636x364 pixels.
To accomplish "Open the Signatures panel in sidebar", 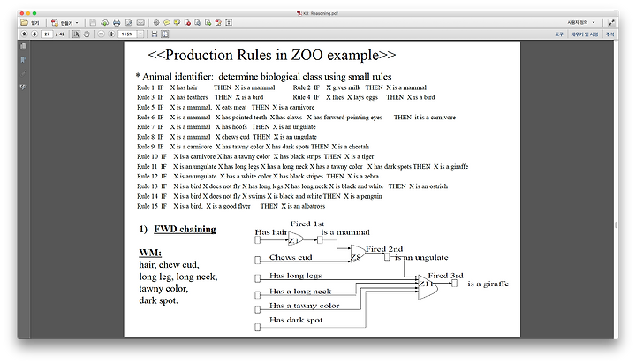I will pyautogui.click(x=24, y=87).
